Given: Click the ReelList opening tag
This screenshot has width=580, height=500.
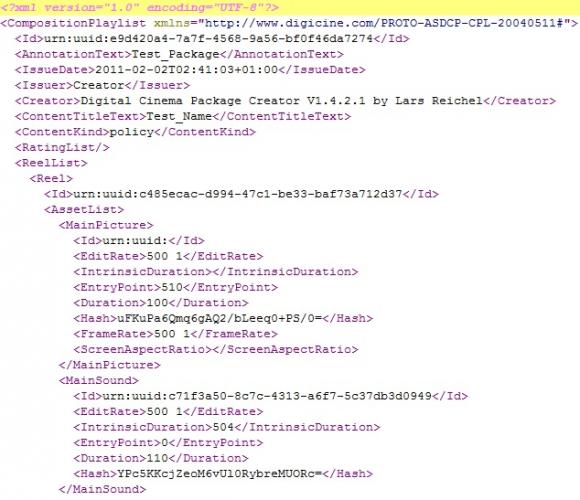Looking at the screenshot, I should pos(51,163).
